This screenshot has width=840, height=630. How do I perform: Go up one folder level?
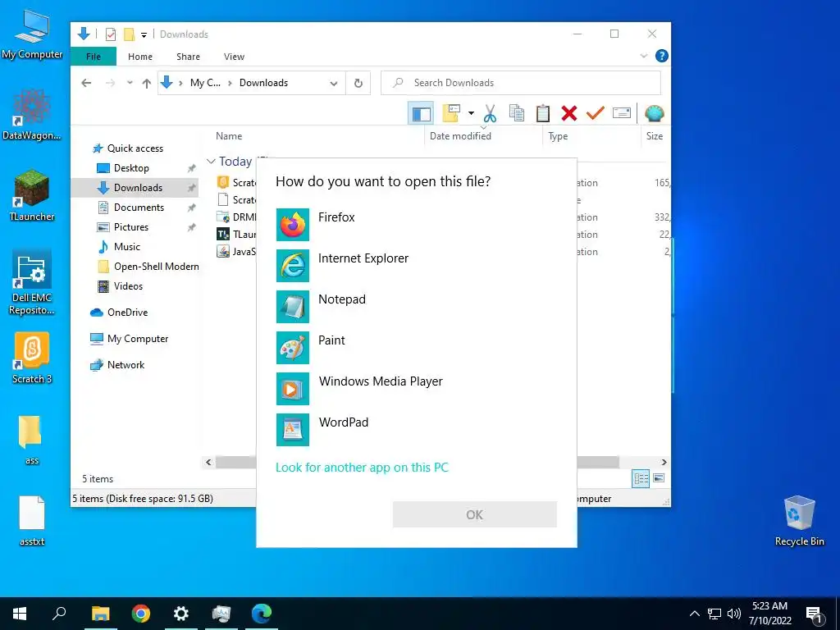click(146, 83)
